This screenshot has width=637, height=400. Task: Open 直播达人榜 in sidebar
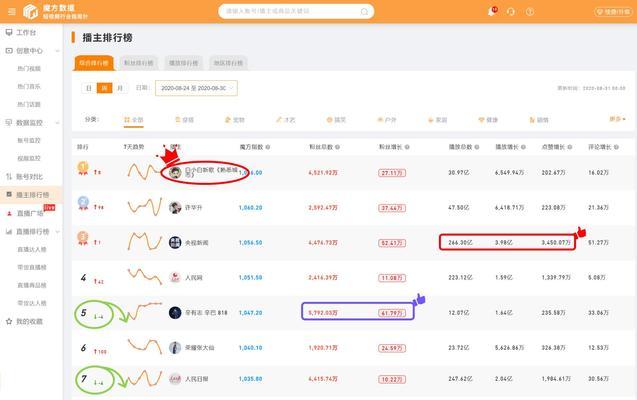click(32, 249)
